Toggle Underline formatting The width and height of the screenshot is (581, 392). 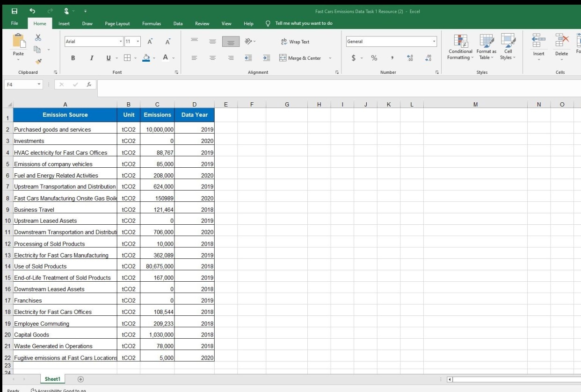click(x=109, y=58)
